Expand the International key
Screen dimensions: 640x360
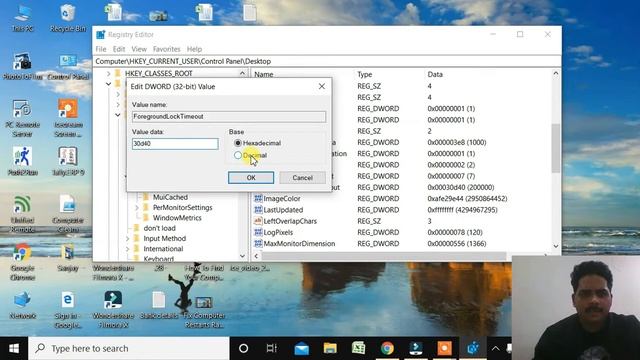[x=127, y=249]
